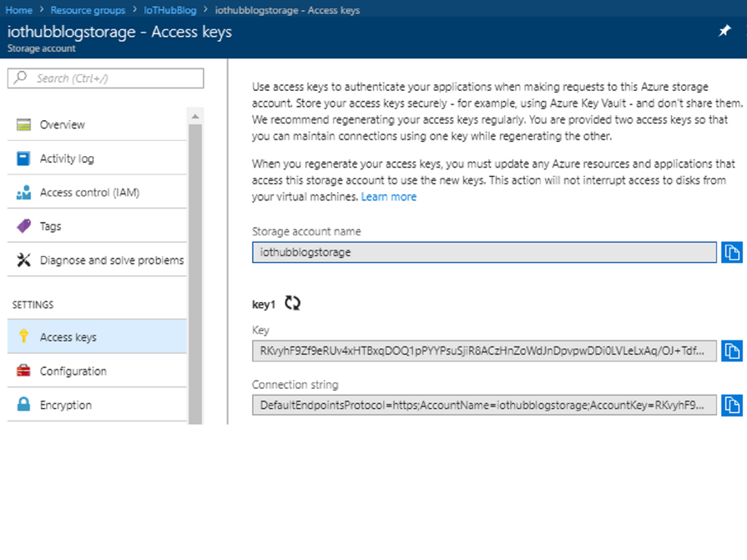Click the pin to dashboard icon
747x560 pixels.
[x=724, y=31]
